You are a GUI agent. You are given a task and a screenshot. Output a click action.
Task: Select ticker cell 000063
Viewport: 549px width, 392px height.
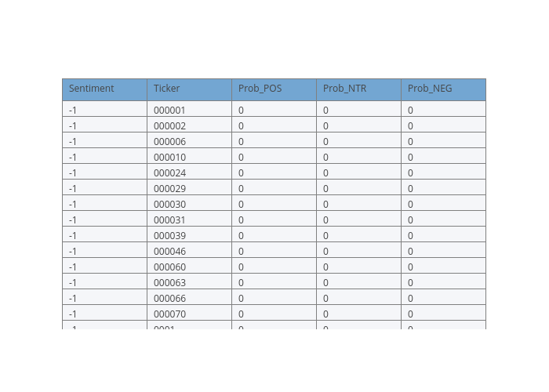click(x=169, y=283)
